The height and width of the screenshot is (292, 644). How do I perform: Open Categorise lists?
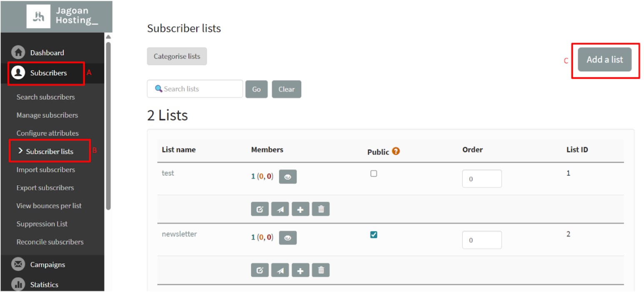pyautogui.click(x=177, y=56)
